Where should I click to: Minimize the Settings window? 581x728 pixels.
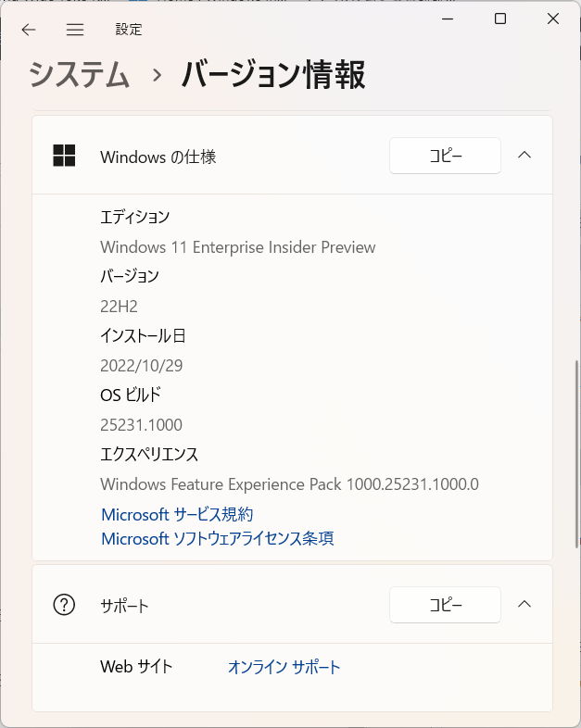(x=448, y=19)
